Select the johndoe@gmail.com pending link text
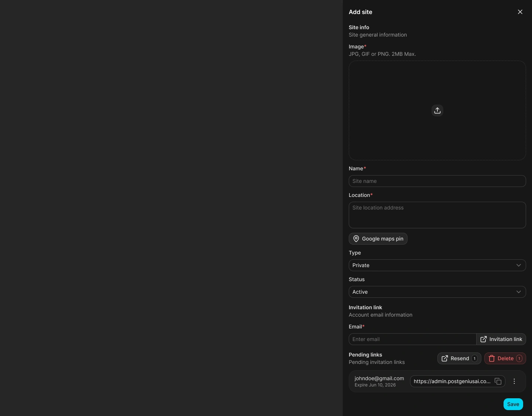Screen dimensions: 532x416 379,378
